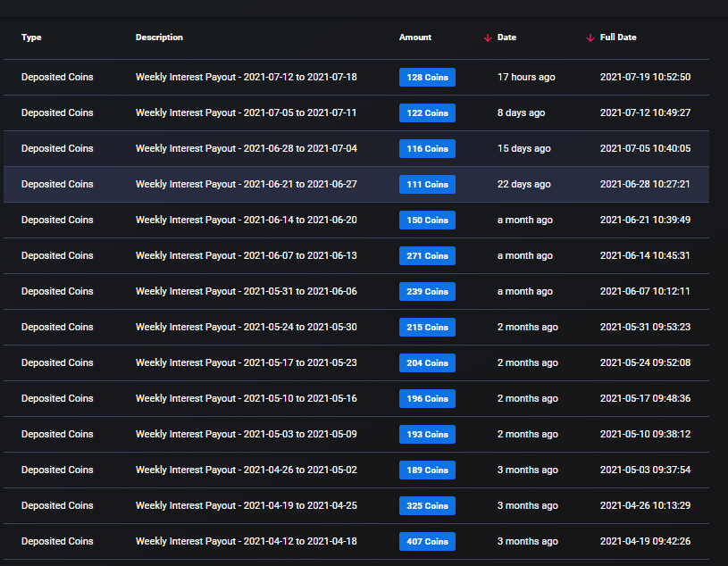Sort by the Full Date header text
Screen dimensions: 728x566
pyautogui.click(x=618, y=37)
